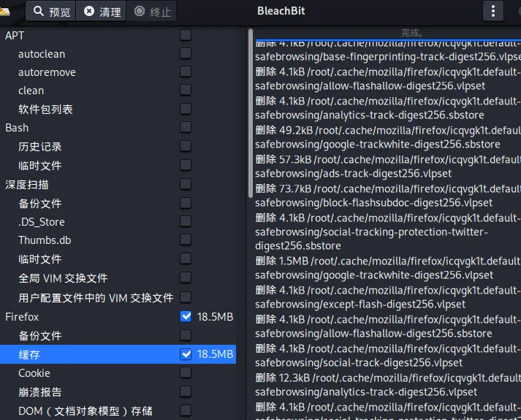Select the 深度扫描 group row

click(118, 184)
